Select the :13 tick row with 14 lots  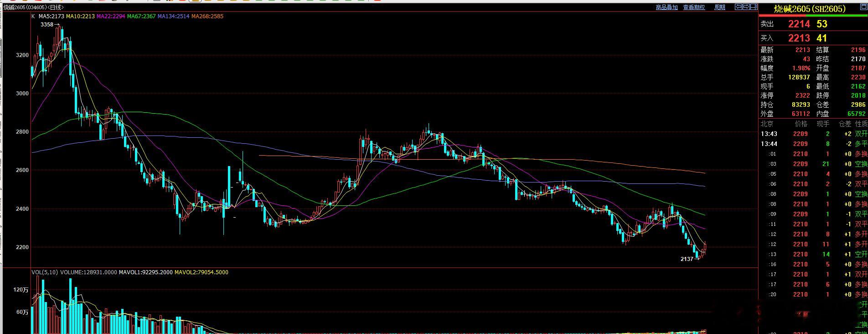[814, 254]
